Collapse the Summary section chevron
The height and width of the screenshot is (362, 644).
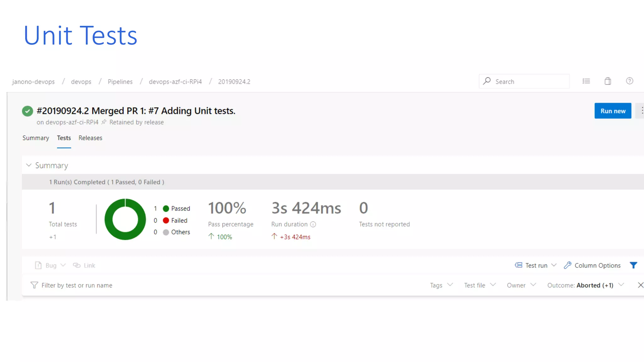click(29, 165)
